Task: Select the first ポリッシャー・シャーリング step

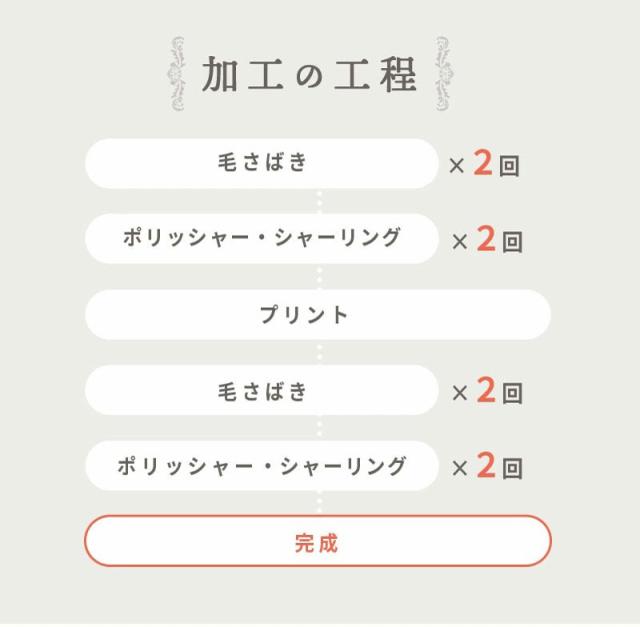Action: [x=262, y=239]
